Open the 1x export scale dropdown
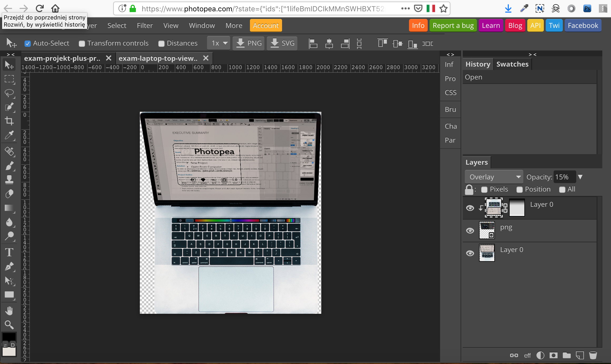Screen dimensions: 611x364 coord(219,43)
